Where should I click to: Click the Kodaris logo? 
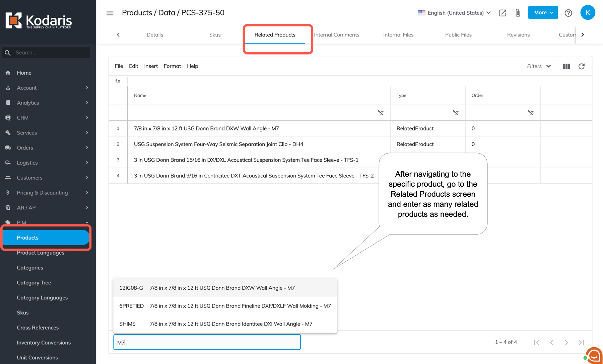click(39, 21)
